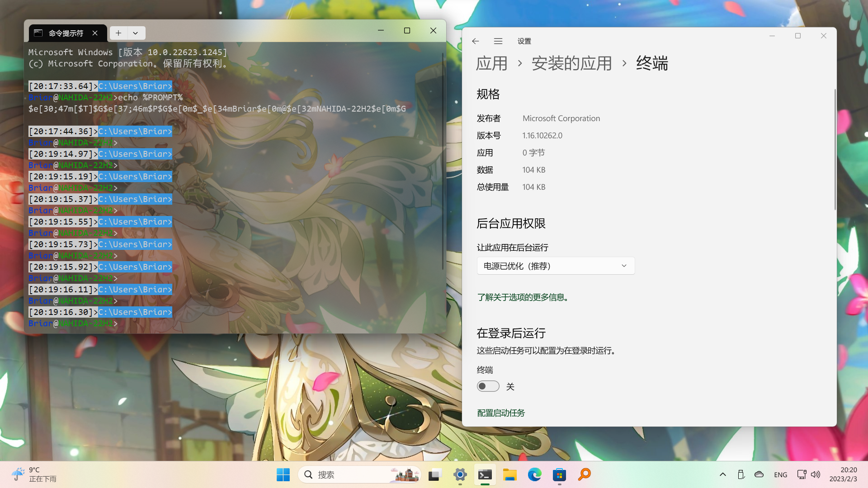Open a new terminal tab with plus
This screenshot has height=488, width=868.
(118, 33)
